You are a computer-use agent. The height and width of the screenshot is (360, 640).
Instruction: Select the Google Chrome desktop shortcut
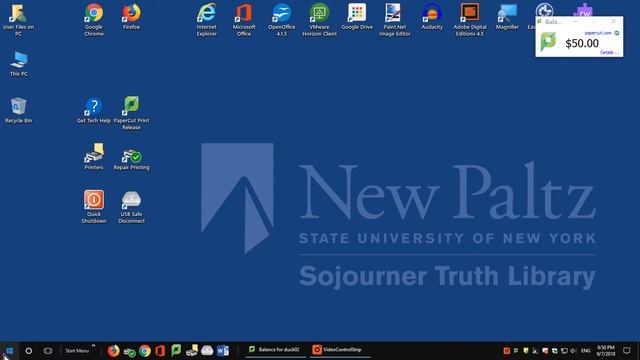[94, 20]
